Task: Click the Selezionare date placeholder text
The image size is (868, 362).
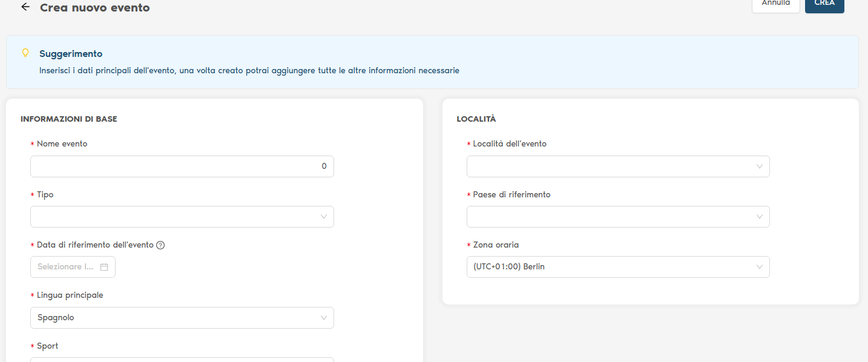Action: 65,267
